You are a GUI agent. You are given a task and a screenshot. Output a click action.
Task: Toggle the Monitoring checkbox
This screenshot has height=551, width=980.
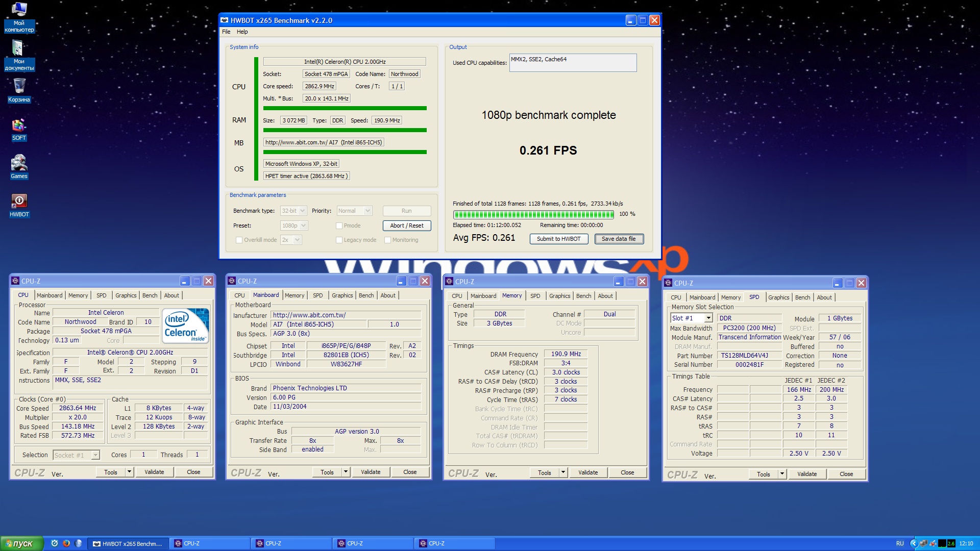point(387,240)
